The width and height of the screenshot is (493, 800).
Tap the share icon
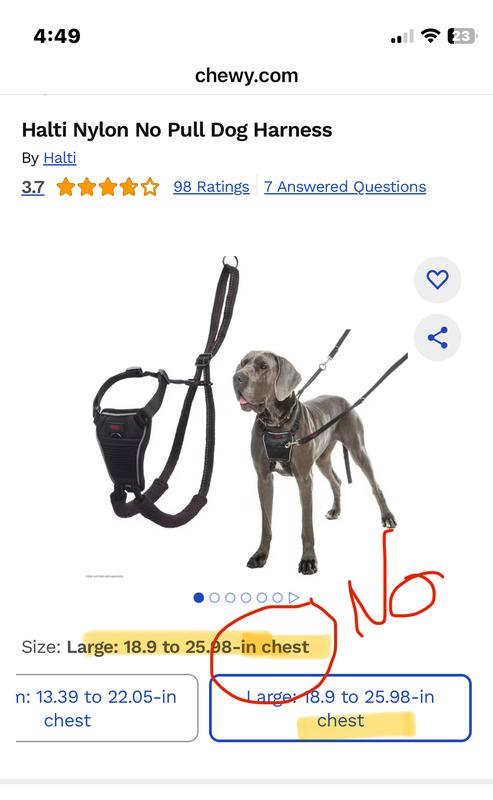tap(437, 337)
